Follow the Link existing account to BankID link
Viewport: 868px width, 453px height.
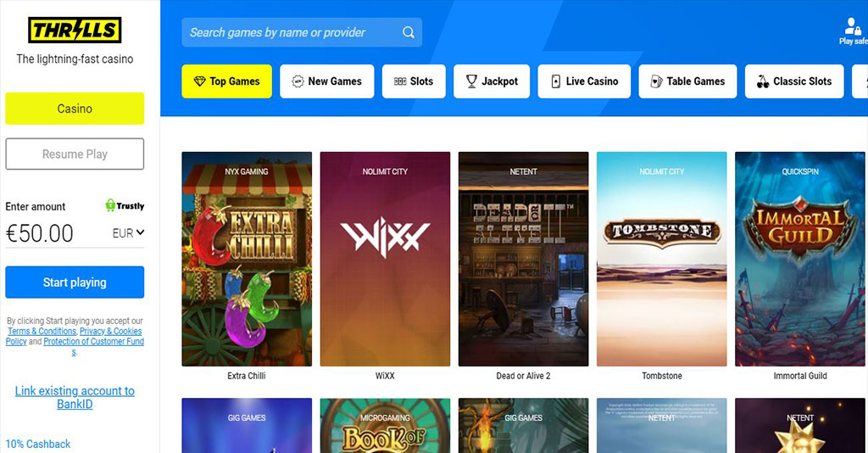coord(75,397)
